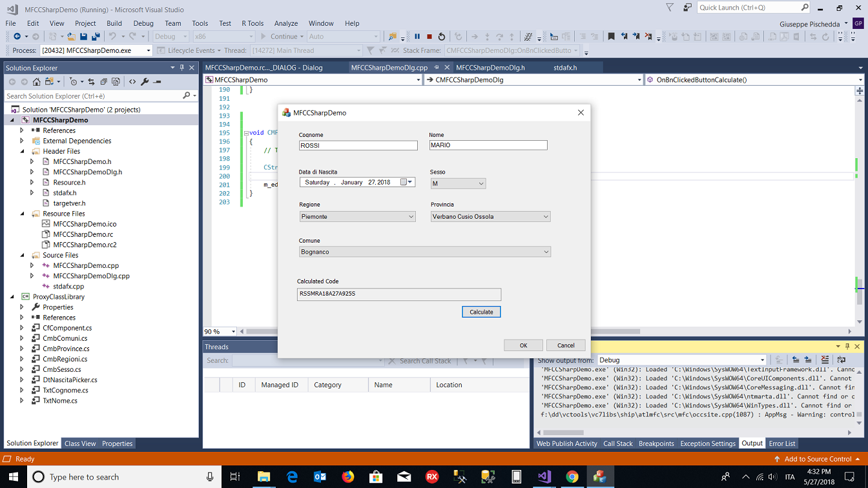This screenshot has height=488, width=868.
Task: Click Navigate Backward arrow icon
Action: 17,37
